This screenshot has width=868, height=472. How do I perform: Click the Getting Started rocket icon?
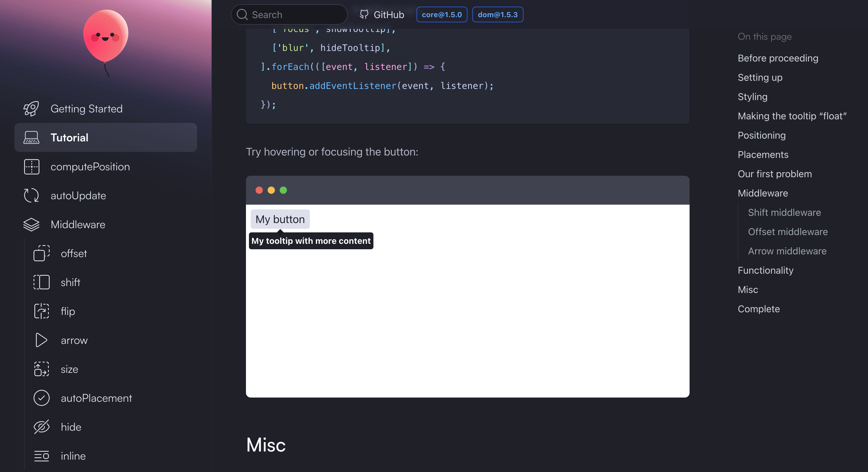pos(31,109)
